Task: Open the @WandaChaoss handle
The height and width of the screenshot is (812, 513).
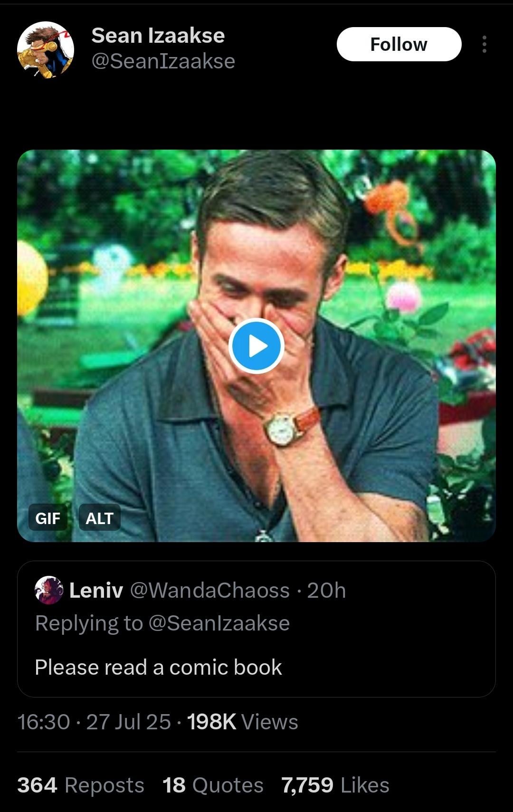Action: pyautogui.click(x=209, y=591)
